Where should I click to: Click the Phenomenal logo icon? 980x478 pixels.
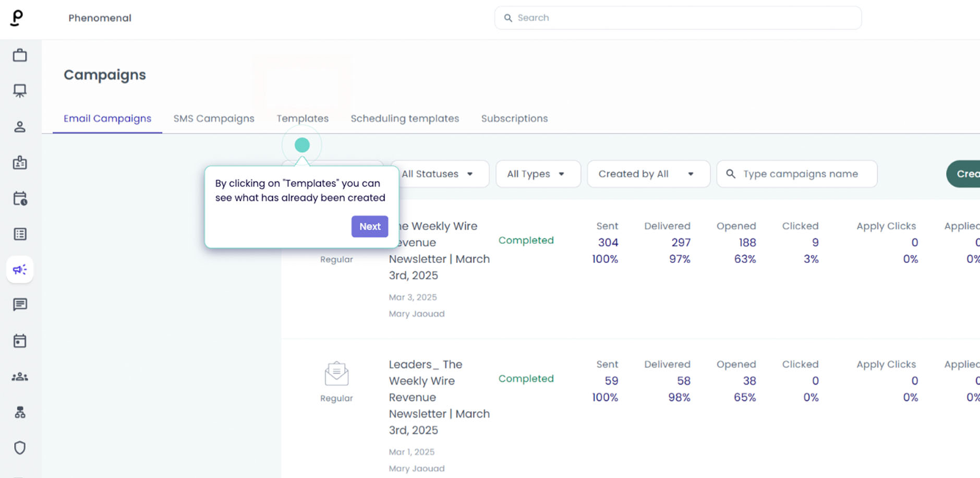pos(17,18)
